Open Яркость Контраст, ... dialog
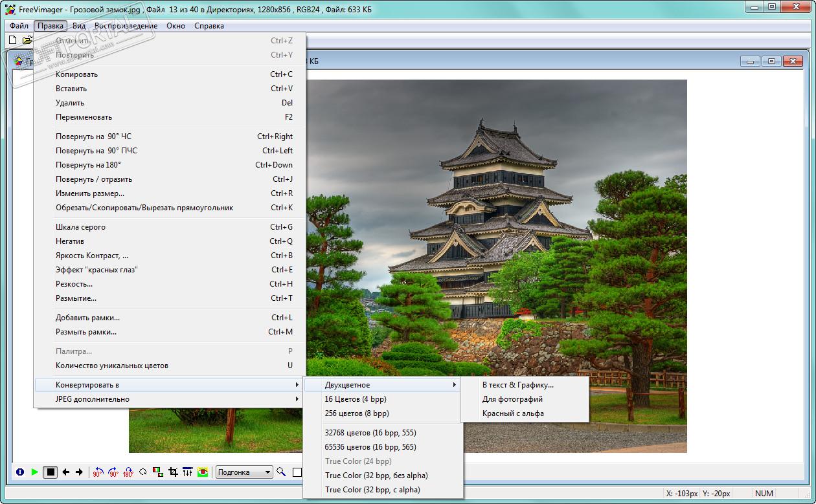The image size is (816, 504). coord(169,256)
